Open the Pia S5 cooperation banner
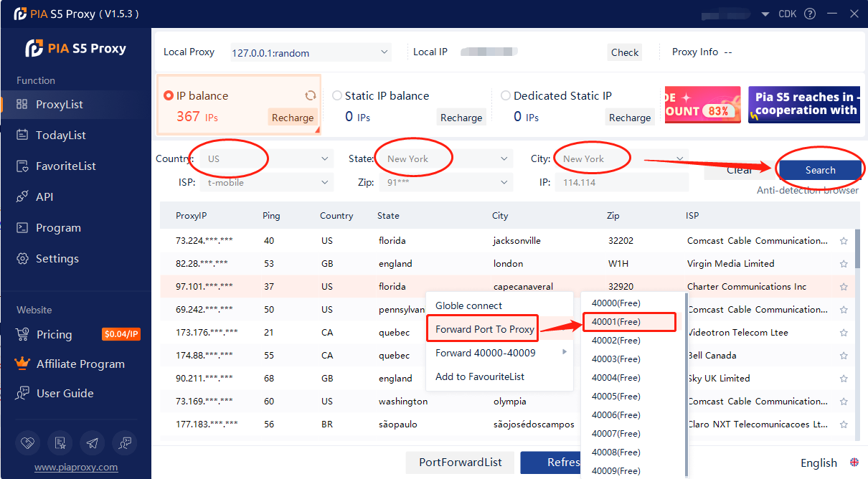The width and height of the screenshot is (868, 479). click(804, 105)
